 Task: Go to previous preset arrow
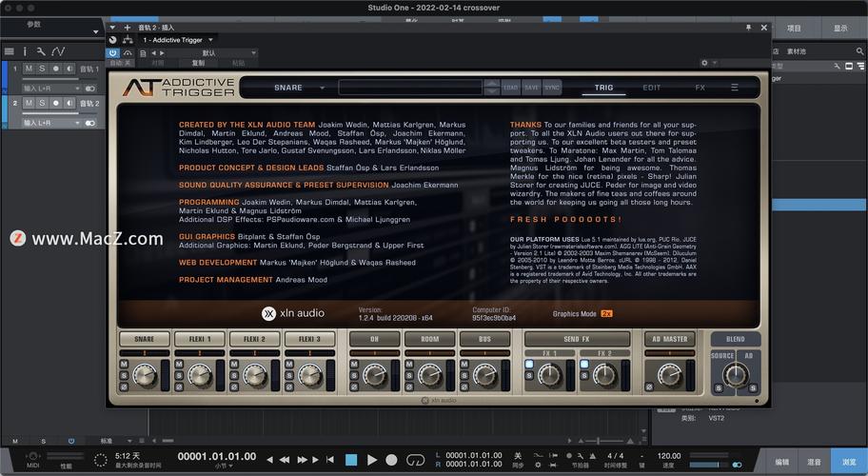point(154,53)
